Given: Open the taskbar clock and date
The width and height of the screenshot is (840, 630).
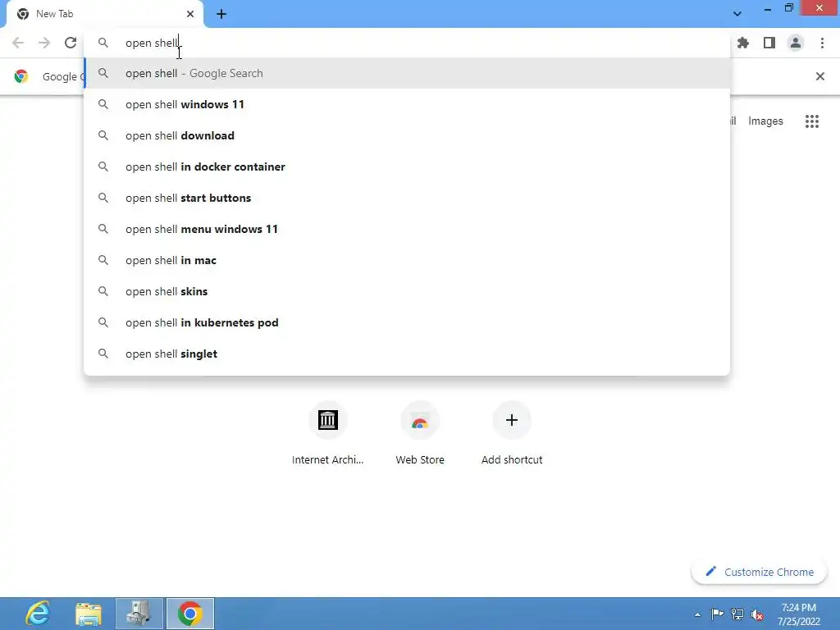Looking at the screenshot, I should pyautogui.click(x=799, y=614).
